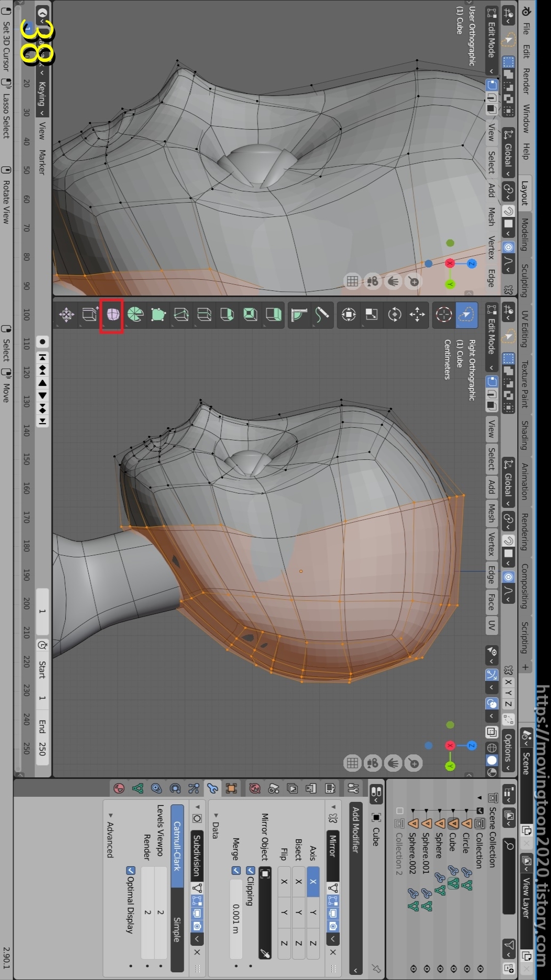Select the Poly Build tool

point(158,314)
